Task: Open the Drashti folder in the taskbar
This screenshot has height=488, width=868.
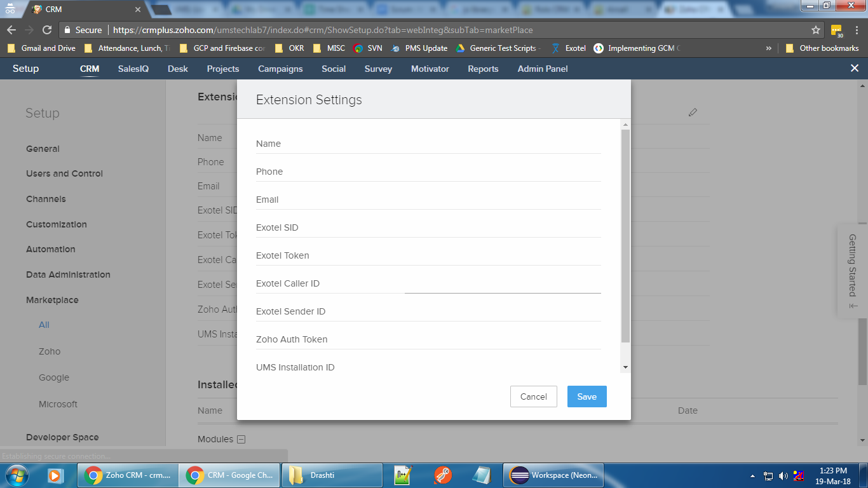Action: (x=331, y=475)
